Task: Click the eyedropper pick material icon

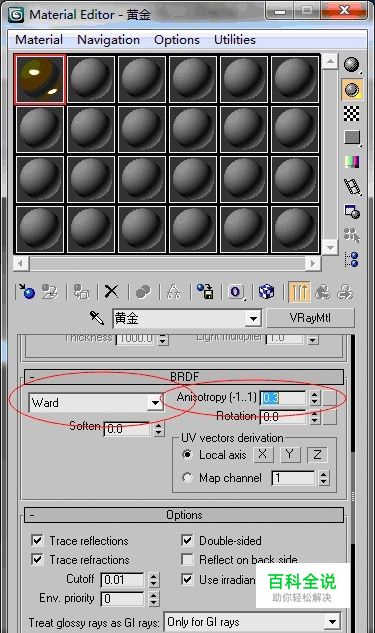Action: coord(97,318)
